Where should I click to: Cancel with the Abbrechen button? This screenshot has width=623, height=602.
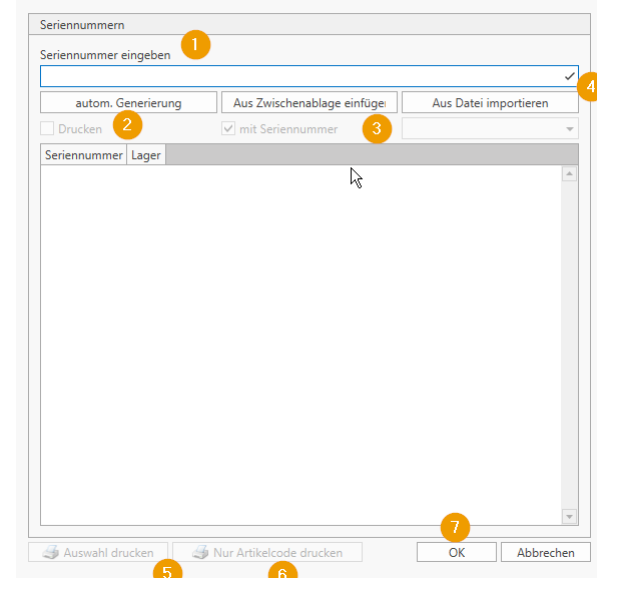(545, 552)
